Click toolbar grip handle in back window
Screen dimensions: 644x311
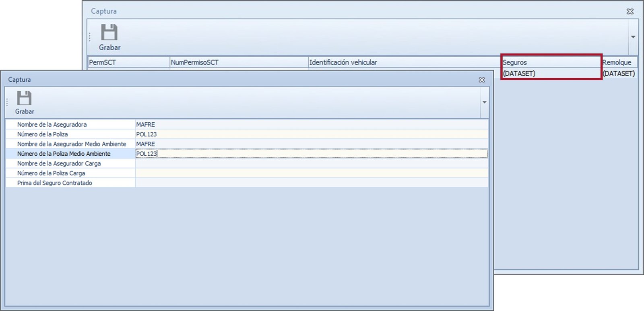click(x=90, y=37)
